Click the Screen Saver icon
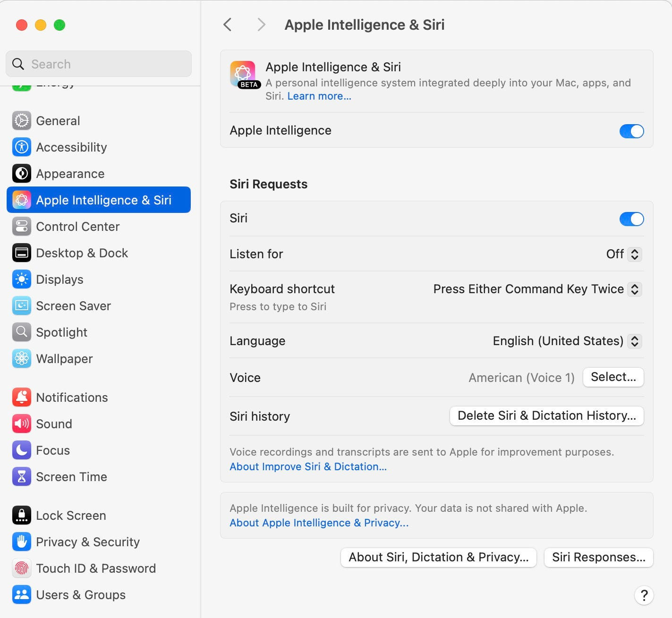Screen dimensions: 672x618 coord(22,306)
